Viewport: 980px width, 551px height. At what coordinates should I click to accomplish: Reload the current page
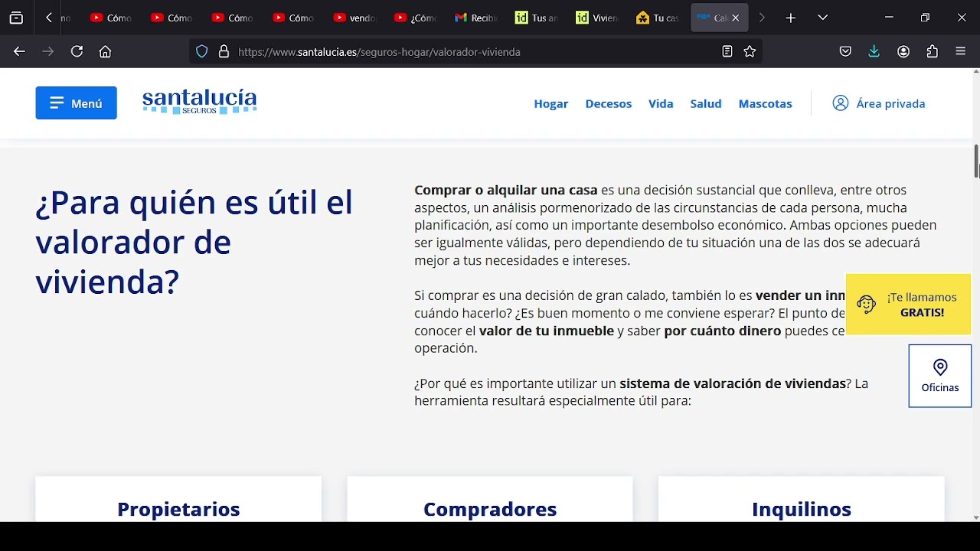pos(77,52)
